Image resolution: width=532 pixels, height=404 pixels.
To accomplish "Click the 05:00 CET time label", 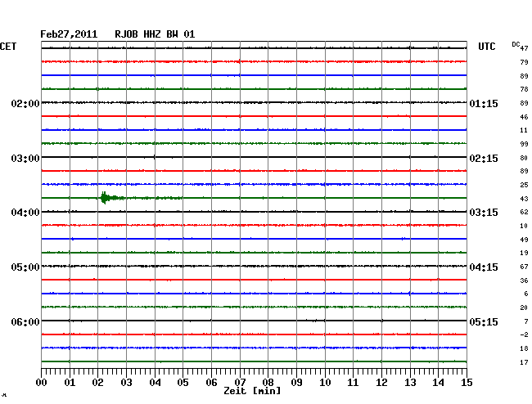I will (25, 267).
